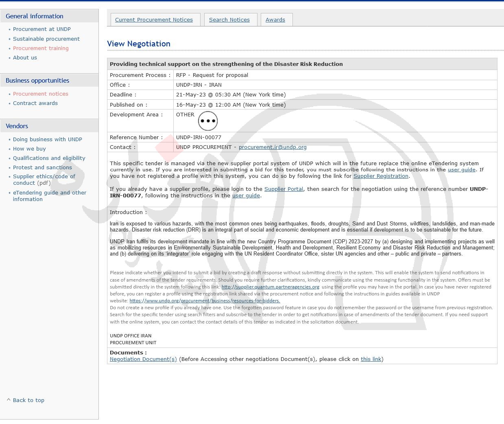Open the Awards tab
Image resolution: width=504 pixels, height=424 pixels.
[275, 20]
